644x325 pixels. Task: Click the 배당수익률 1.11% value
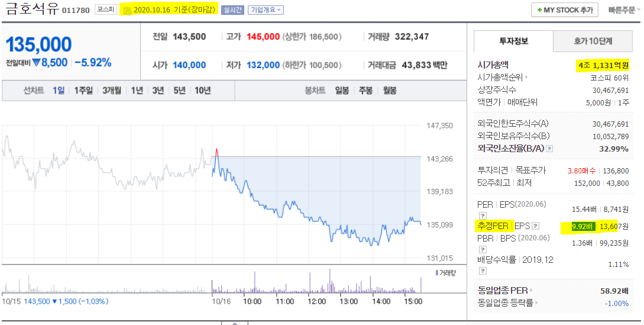point(619,265)
